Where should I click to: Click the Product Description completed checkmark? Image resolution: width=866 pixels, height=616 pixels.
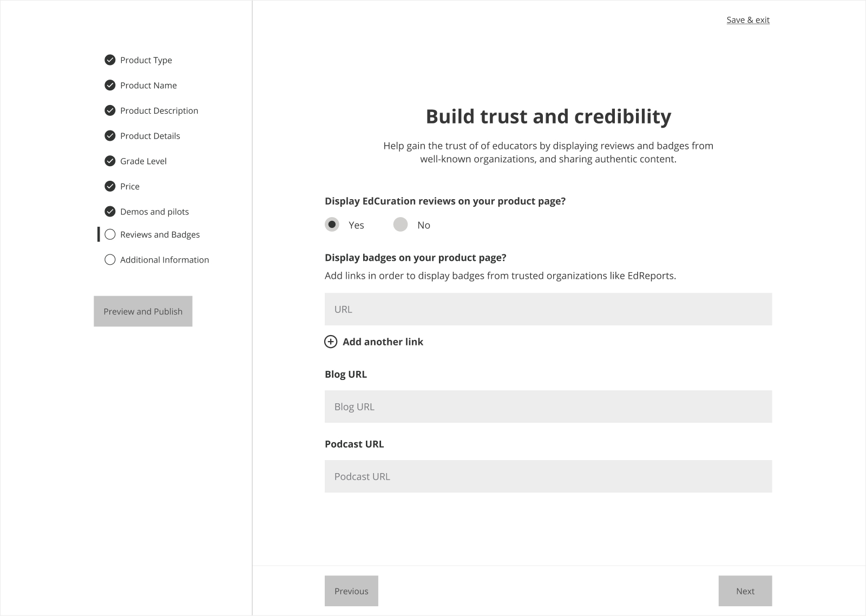pos(110,110)
